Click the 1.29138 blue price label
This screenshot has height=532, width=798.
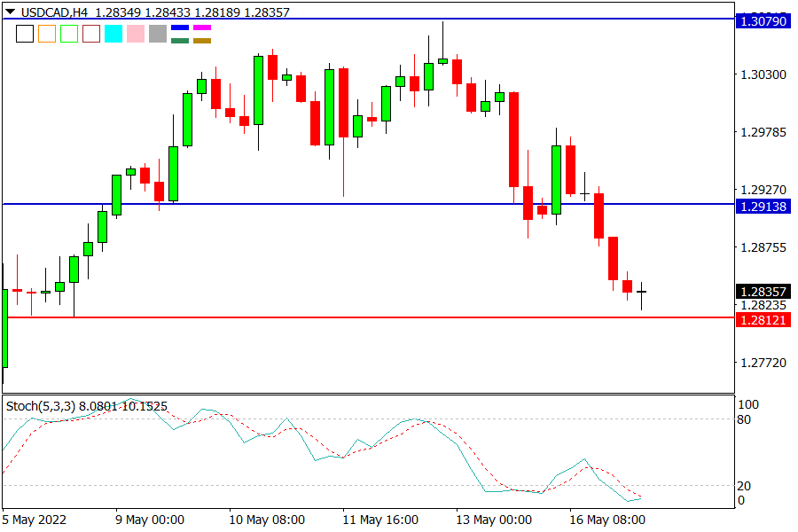point(763,207)
